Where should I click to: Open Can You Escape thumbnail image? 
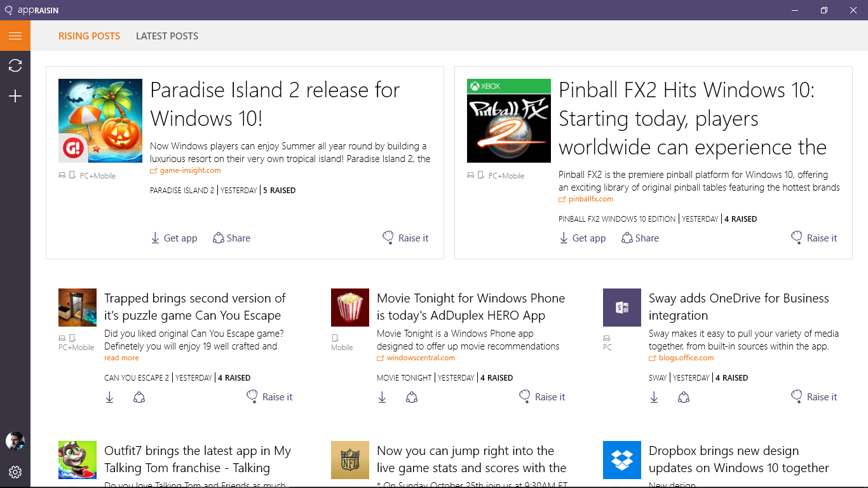tap(78, 308)
